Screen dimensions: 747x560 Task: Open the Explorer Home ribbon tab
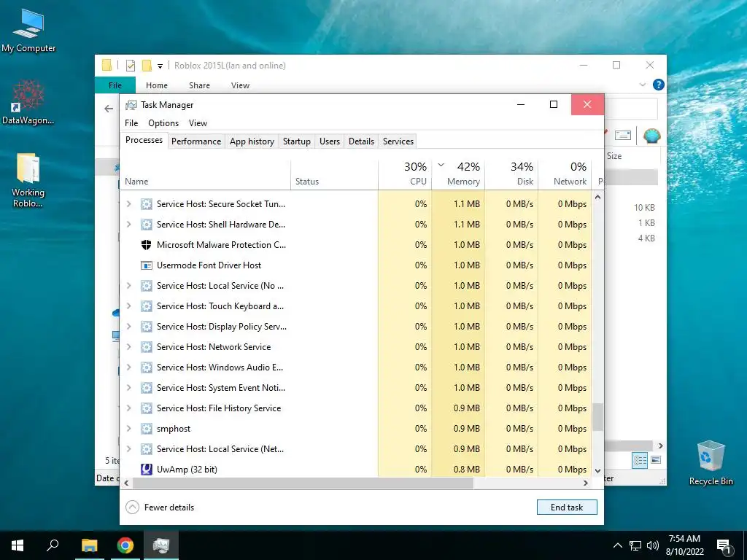point(157,85)
